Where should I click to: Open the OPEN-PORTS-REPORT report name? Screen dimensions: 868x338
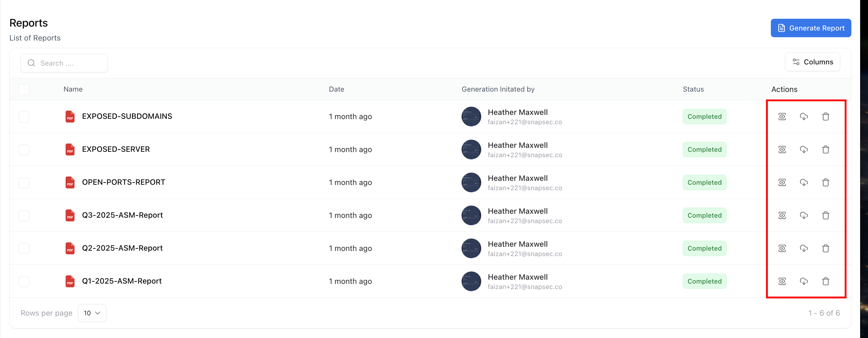click(123, 182)
